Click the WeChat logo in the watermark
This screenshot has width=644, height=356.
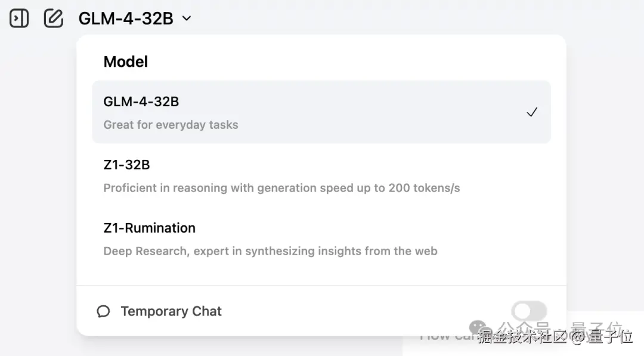[x=478, y=327]
